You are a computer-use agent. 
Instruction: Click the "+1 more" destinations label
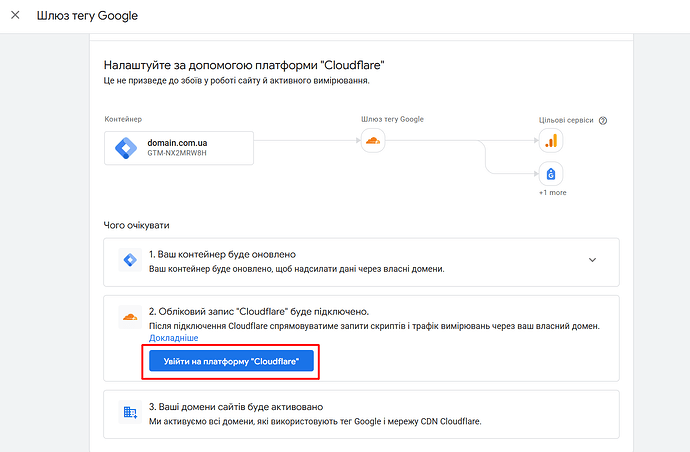click(553, 193)
